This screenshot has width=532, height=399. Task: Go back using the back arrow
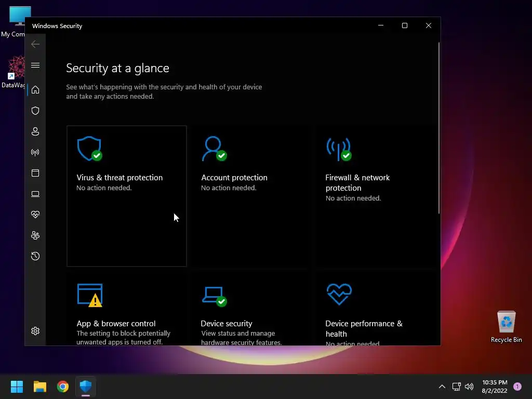(x=35, y=44)
